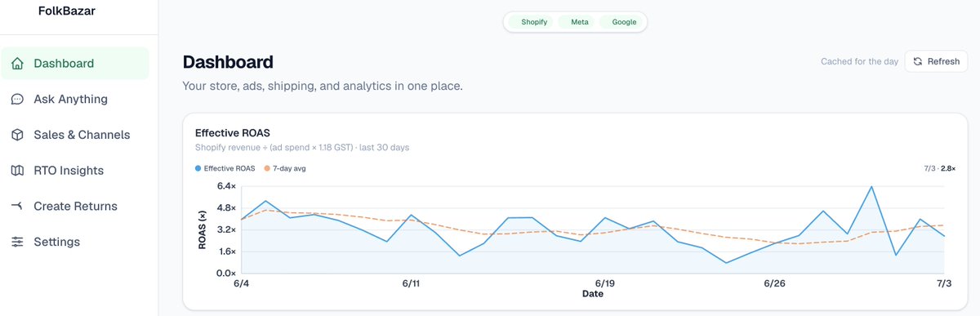Click the blue Effective ROAS legend dot

click(x=198, y=168)
